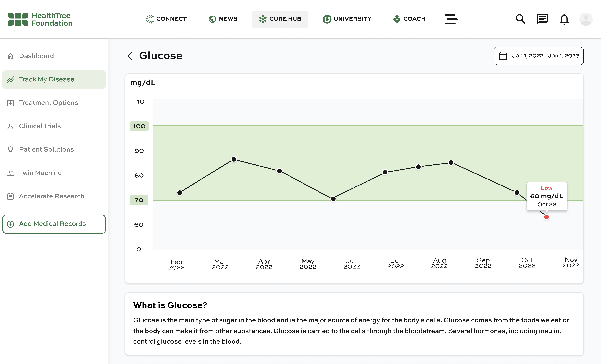Click the calendar icon in date range
Screen dimensions: 601x364
[503, 56]
